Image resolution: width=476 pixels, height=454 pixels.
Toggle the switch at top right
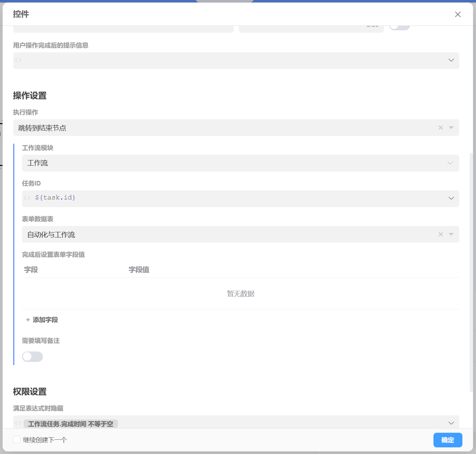point(399,27)
